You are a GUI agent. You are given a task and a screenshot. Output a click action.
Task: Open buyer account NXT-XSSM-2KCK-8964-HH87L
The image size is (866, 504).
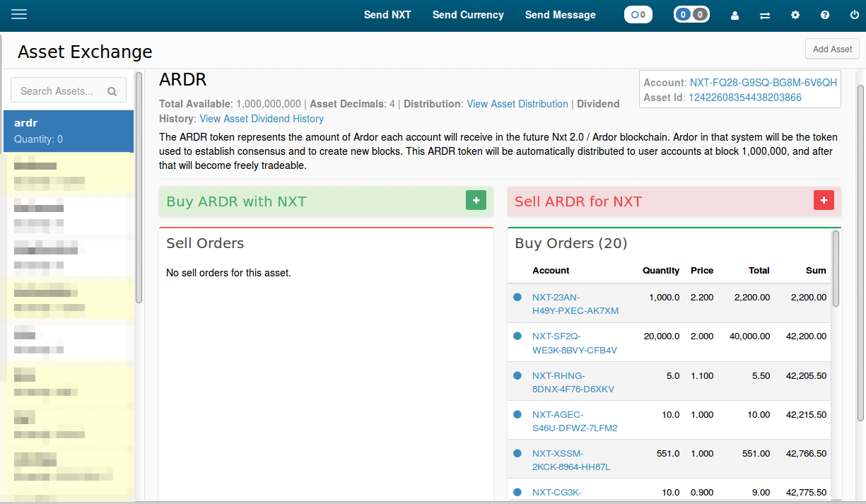pyautogui.click(x=571, y=460)
